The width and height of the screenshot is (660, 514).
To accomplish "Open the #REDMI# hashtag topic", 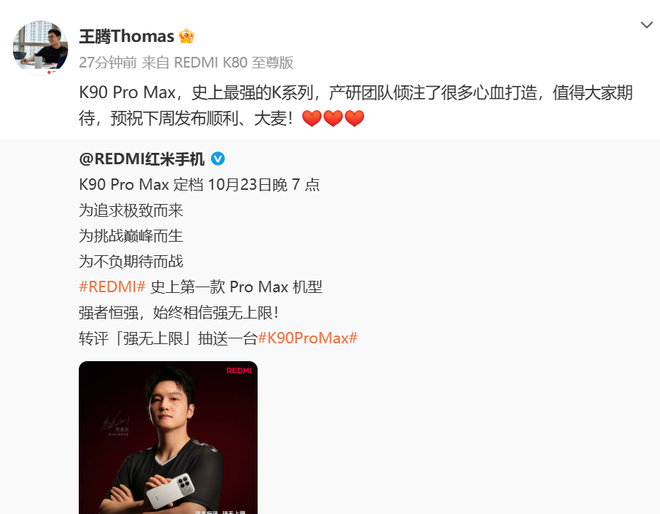I will click(112, 287).
